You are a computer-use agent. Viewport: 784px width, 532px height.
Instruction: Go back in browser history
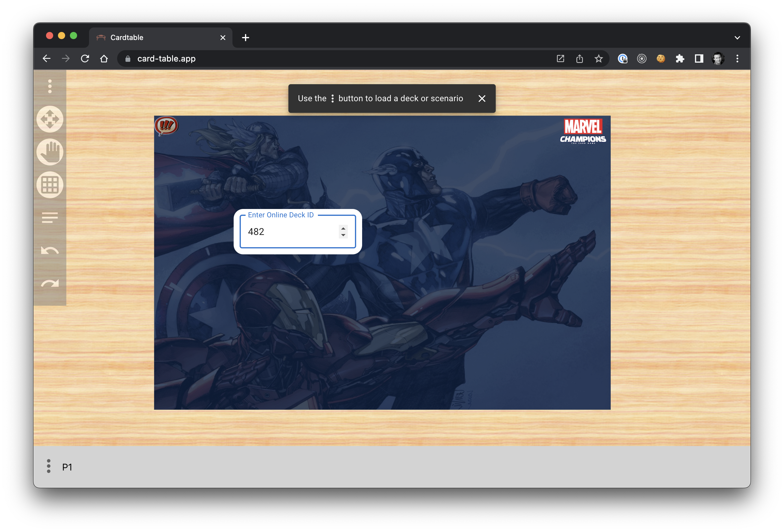pyautogui.click(x=47, y=59)
